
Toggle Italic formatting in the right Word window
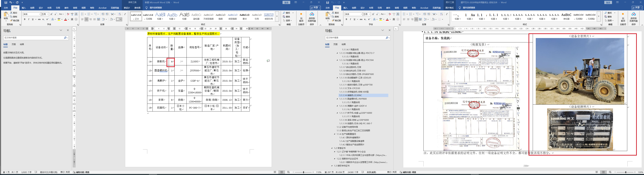pos(350,19)
